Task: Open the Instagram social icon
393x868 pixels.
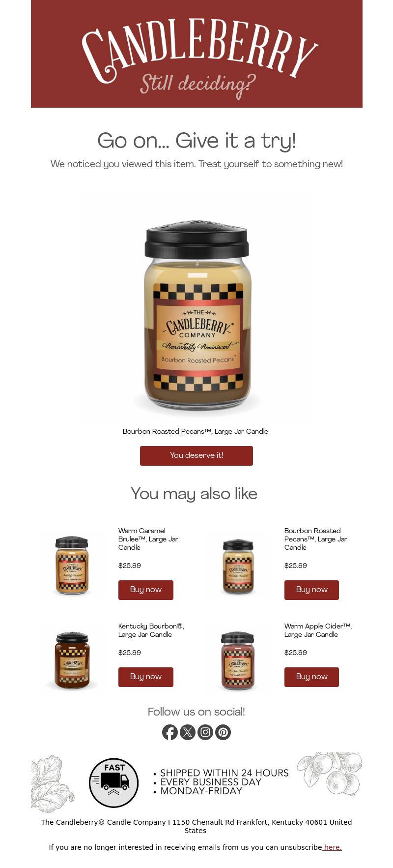Action: pos(205,732)
